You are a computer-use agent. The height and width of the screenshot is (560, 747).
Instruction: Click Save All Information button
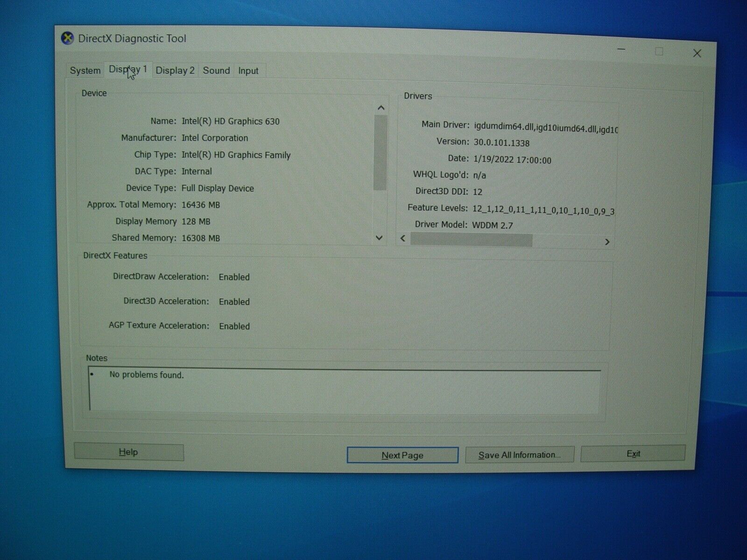tap(520, 455)
